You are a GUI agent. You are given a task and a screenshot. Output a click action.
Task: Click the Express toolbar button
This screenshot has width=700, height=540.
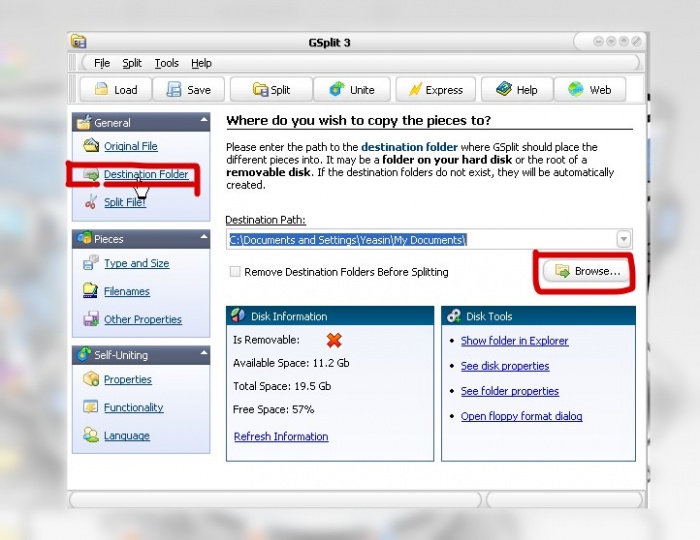(x=436, y=90)
